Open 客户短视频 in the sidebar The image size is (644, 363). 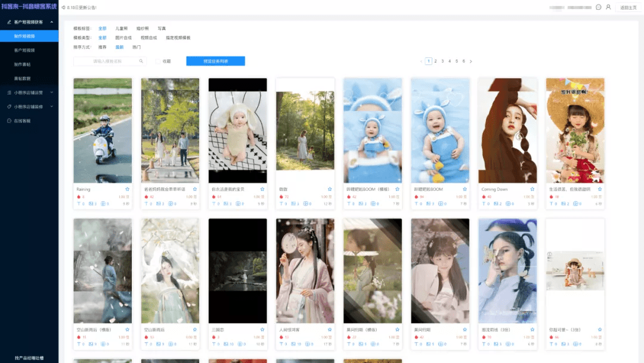(x=24, y=50)
